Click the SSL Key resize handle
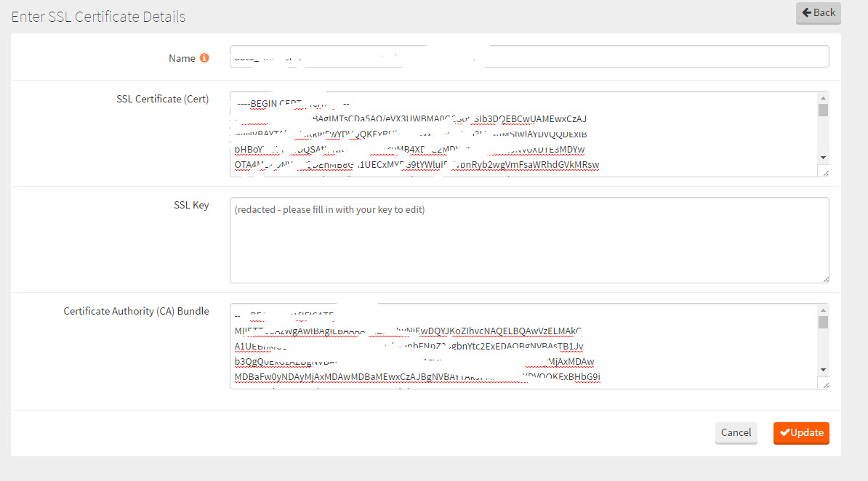The height and width of the screenshot is (481, 868). 825,279
